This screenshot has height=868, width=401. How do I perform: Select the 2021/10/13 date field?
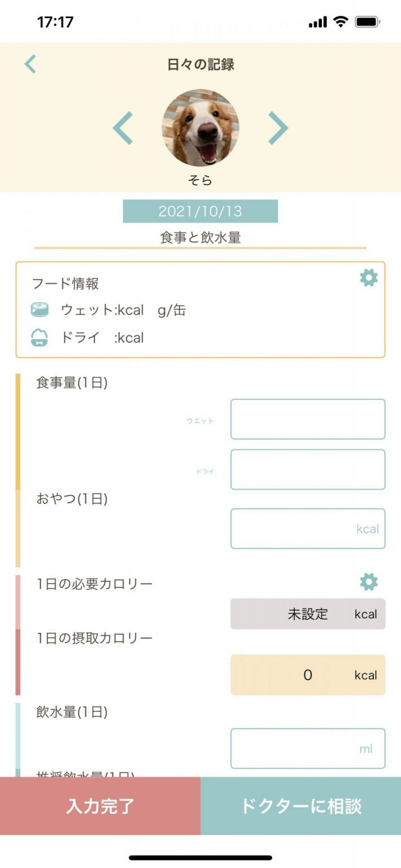coord(200,211)
